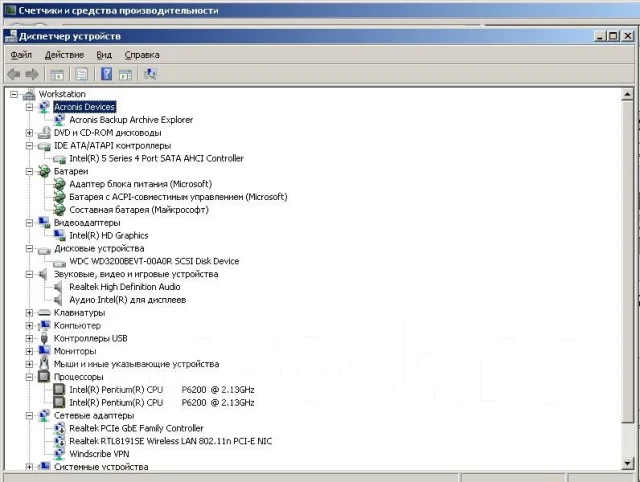The image size is (640, 482).
Task: Select Составная батарея (Майкрософт)
Action: [x=139, y=210]
